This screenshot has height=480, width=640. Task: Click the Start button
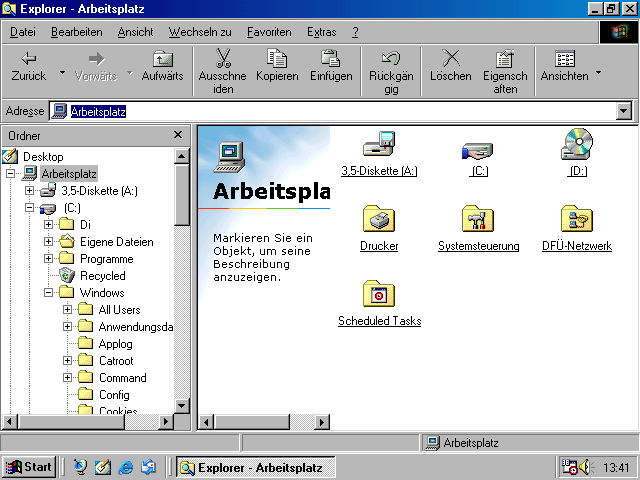pos(29,467)
